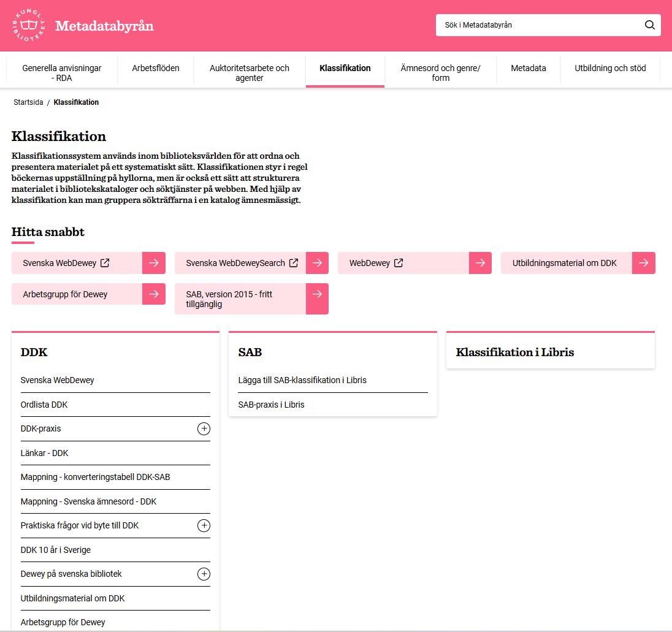
Task: Expand Praktiska frågor vid byte till DDK
Action: [x=204, y=526]
